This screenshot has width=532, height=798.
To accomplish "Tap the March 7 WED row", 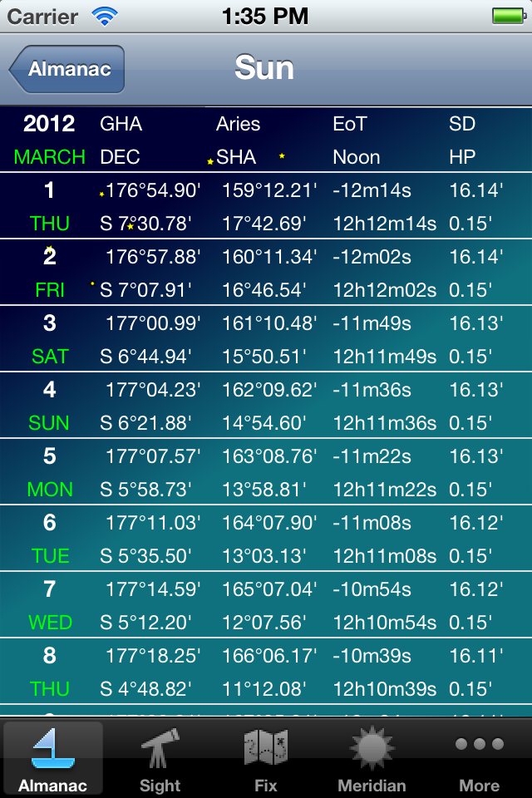I will 266,605.
